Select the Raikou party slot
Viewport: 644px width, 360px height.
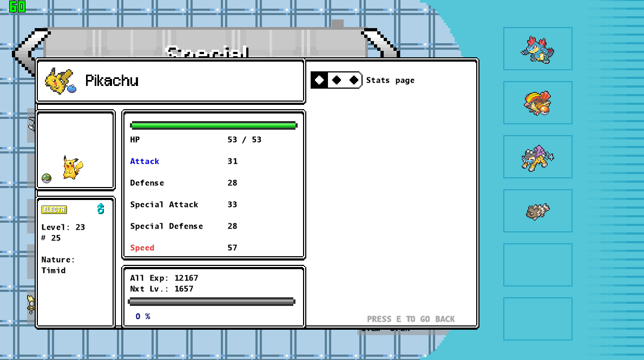[537, 157]
